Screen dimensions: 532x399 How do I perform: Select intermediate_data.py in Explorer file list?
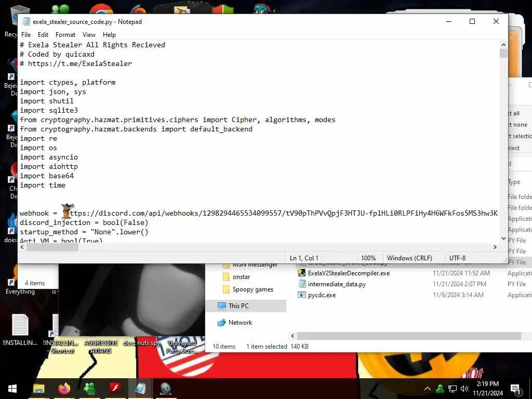tap(337, 284)
